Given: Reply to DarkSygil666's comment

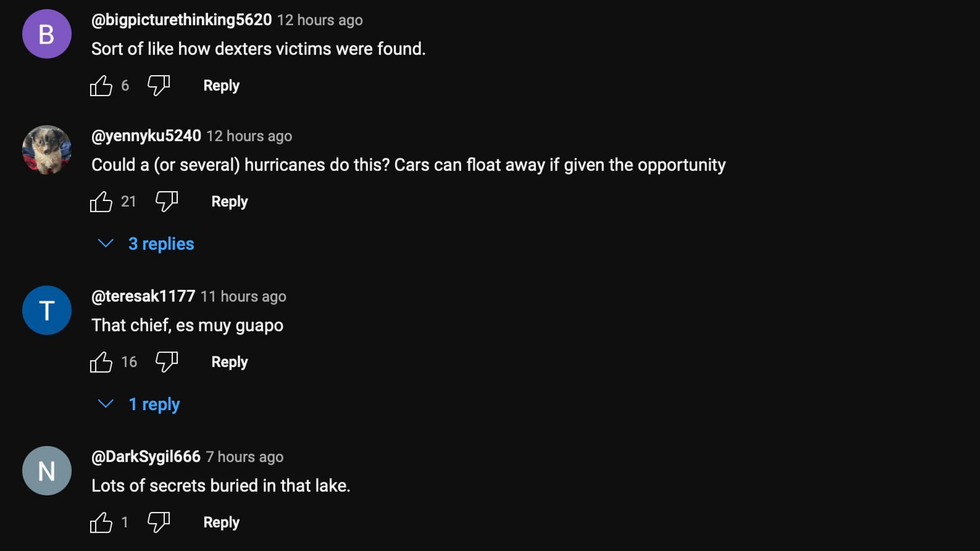Looking at the screenshot, I should pos(221,522).
